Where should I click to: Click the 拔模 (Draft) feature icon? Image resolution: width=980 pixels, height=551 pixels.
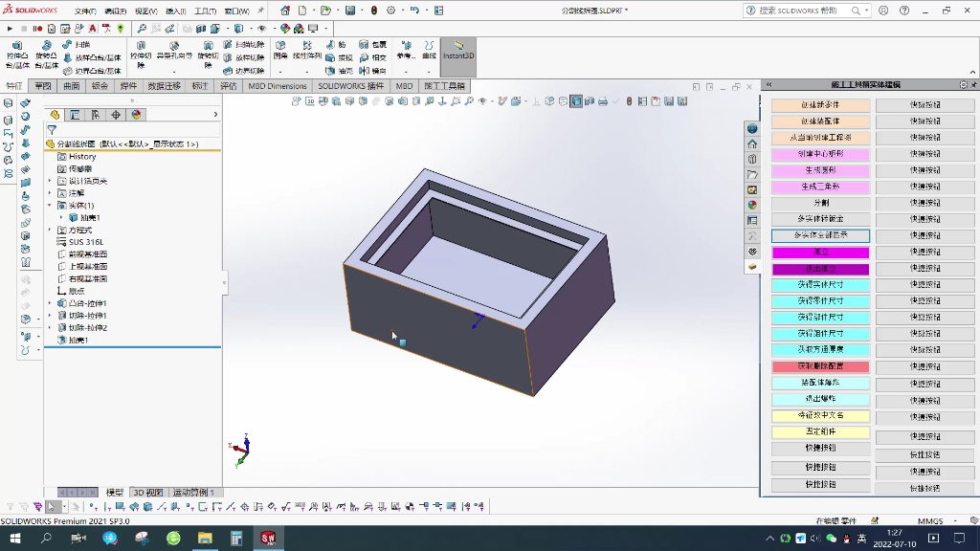(x=341, y=58)
